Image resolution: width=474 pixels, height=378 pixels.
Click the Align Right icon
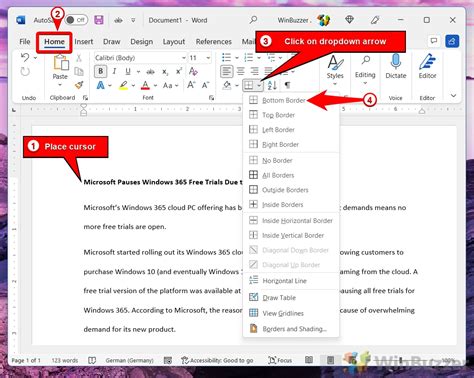(255, 71)
